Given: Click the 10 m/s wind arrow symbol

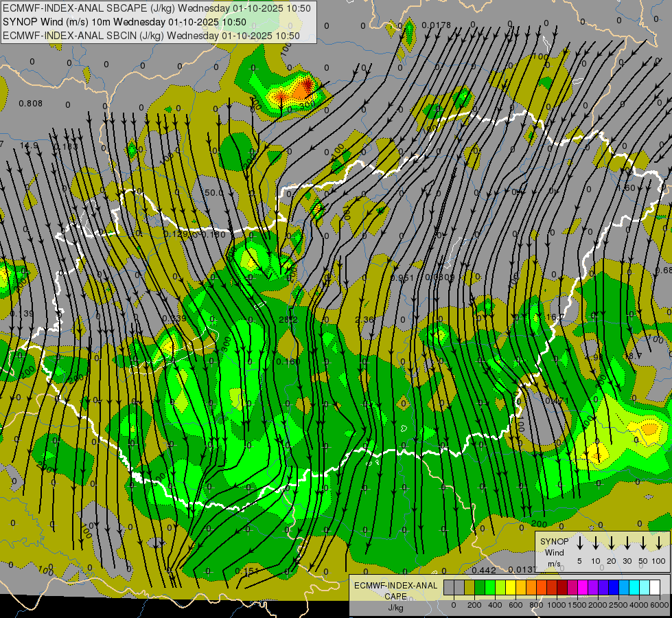Looking at the screenshot, I should tap(595, 543).
